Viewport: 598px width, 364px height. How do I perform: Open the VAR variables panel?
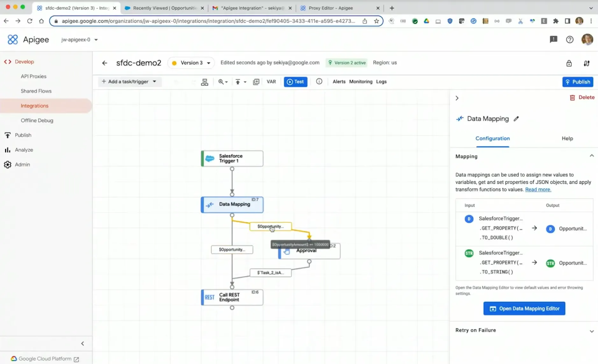pos(271,82)
